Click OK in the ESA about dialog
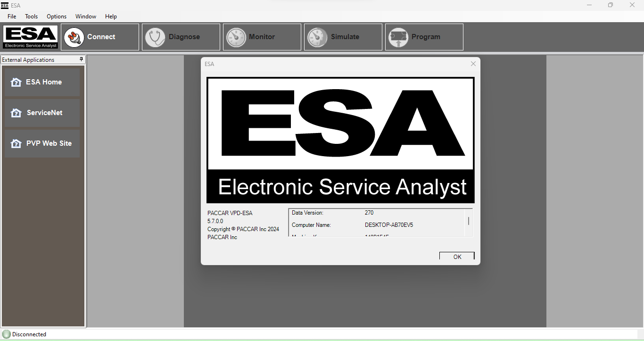 [457, 257]
